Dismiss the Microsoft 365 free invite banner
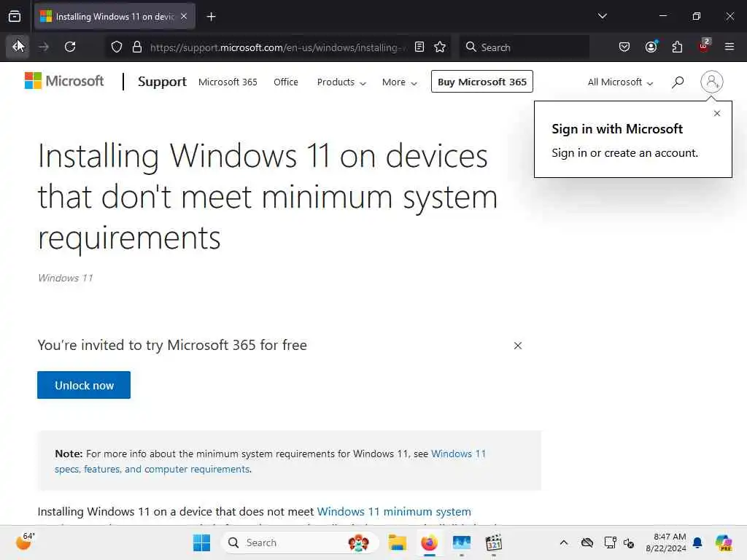The height and width of the screenshot is (560, 747). click(518, 346)
